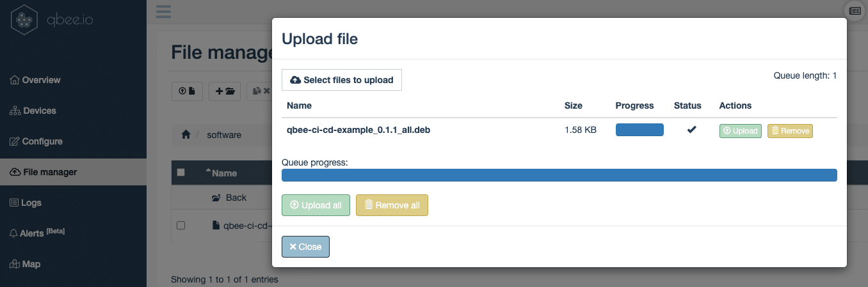Open the Devices sidebar section
This screenshot has width=868, height=287.
(39, 111)
